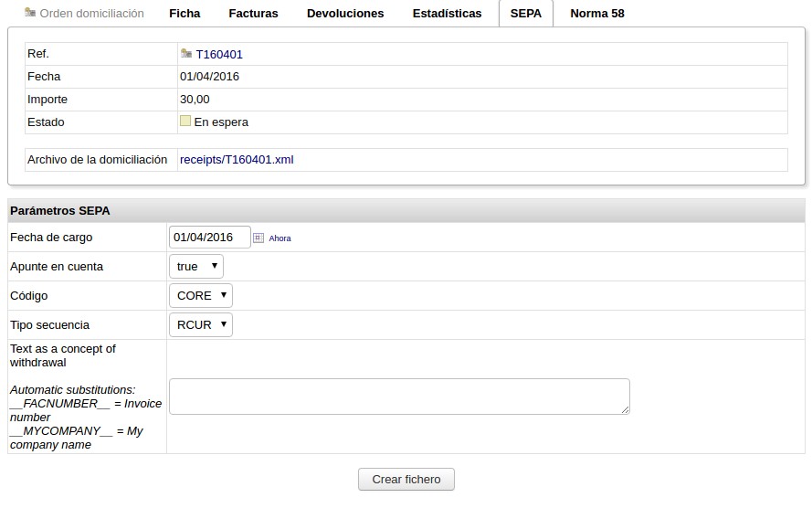The width and height of the screenshot is (812, 508).
Task: Click the icon beside ref T160401
Action: pos(186,53)
